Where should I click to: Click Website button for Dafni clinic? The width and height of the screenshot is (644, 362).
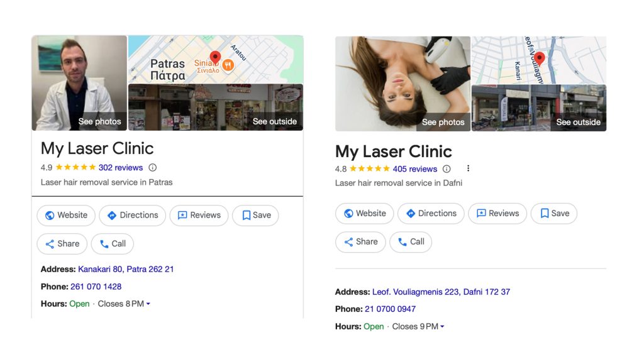pyautogui.click(x=364, y=214)
